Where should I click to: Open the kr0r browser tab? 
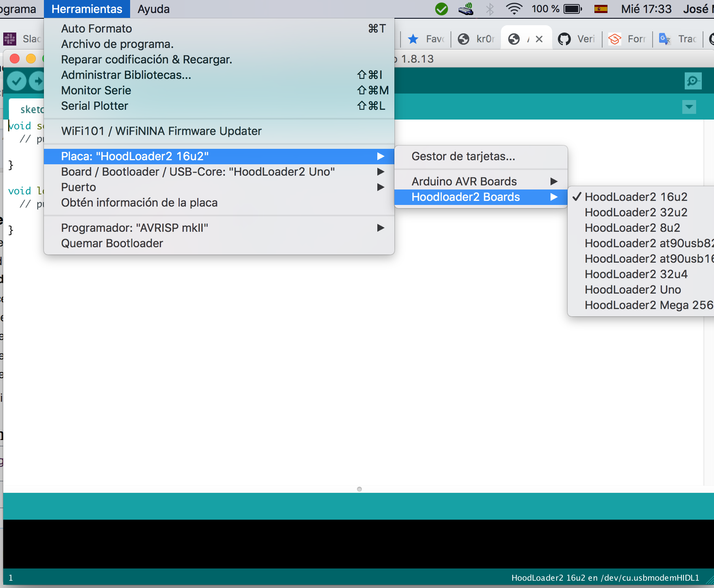pyautogui.click(x=476, y=39)
